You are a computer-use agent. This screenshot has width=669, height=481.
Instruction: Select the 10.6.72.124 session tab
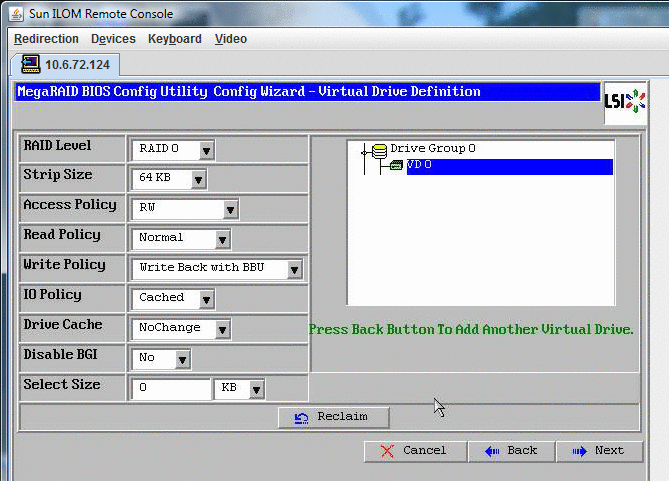coord(66,64)
